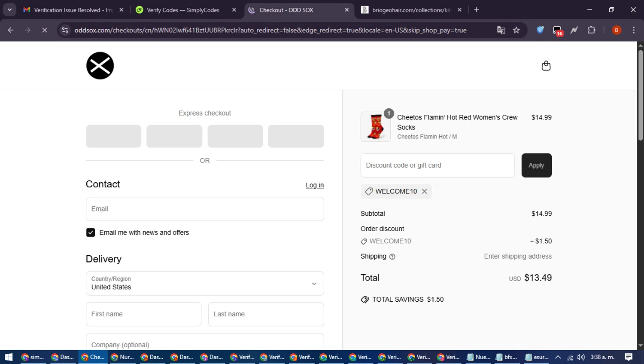Click the first express checkout placeholder button

(113, 136)
